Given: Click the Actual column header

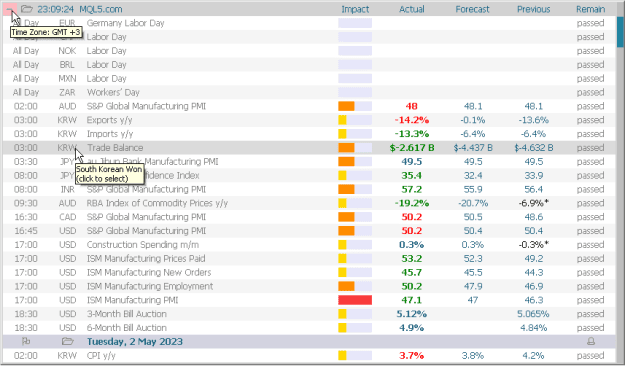Looking at the screenshot, I should [x=412, y=9].
